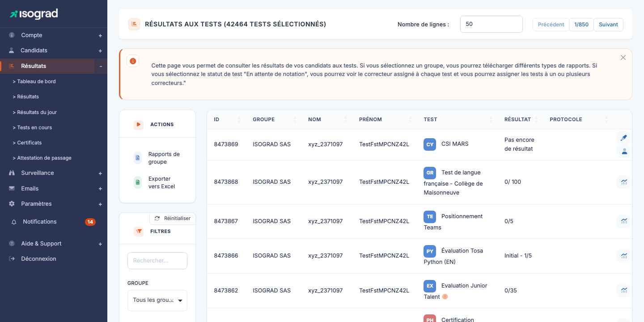Click the Paramètres gear icon
Screen dimensions: 644x322
pyautogui.click(x=12, y=204)
